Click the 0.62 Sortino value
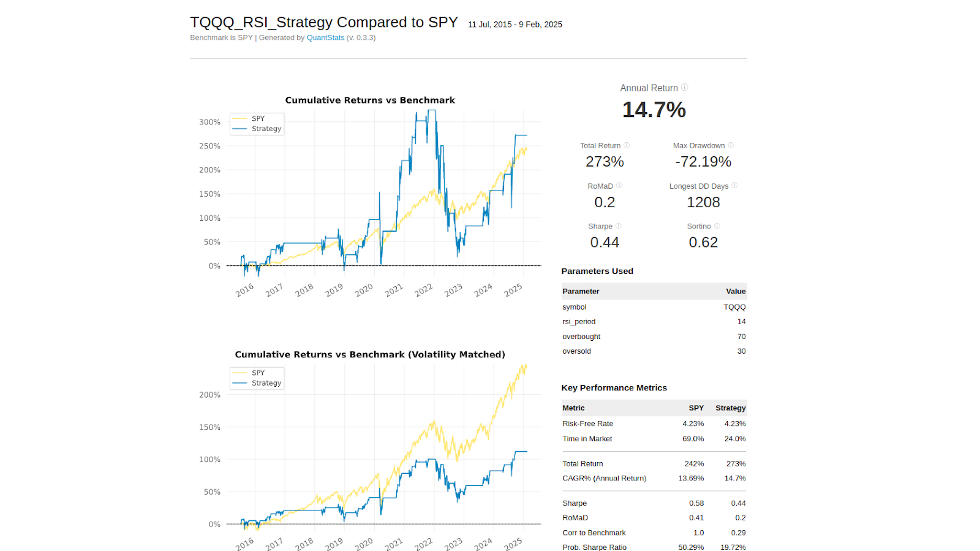Image resolution: width=980 pixels, height=551 pixels. click(x=703, y=243)
